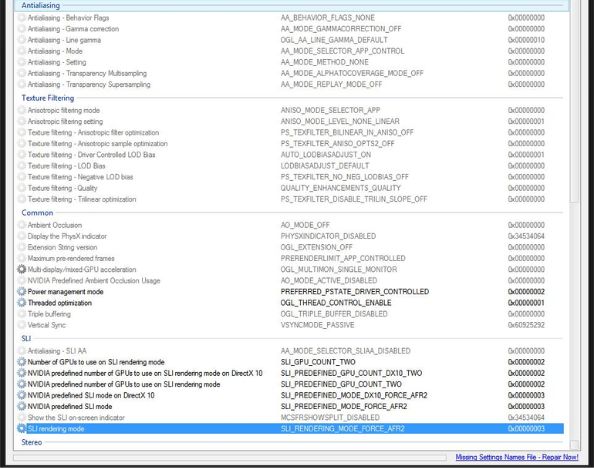Click the vertical scrollbar thumb on the right
The width and height of the screenshot is (594, 468).
574,102
